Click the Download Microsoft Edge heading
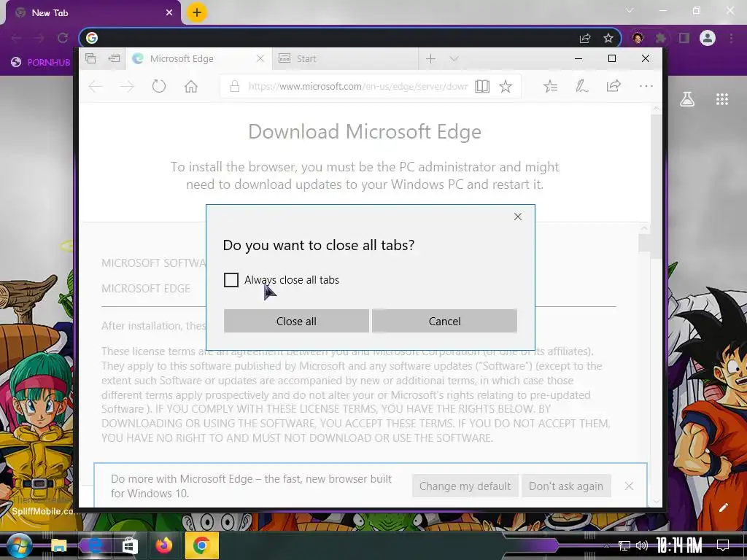The image size is (747, 560). coord(365,131)
